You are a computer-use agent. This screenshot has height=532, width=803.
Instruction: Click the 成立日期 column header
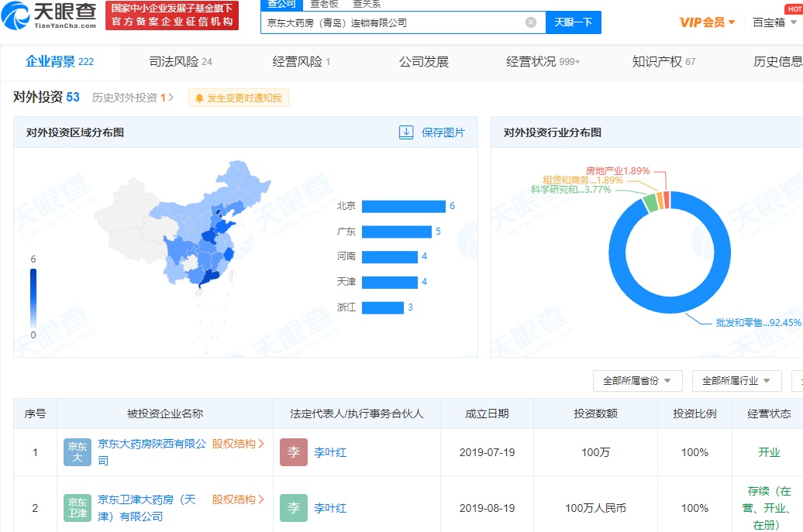pyautogui.click(x=487, y=414)
